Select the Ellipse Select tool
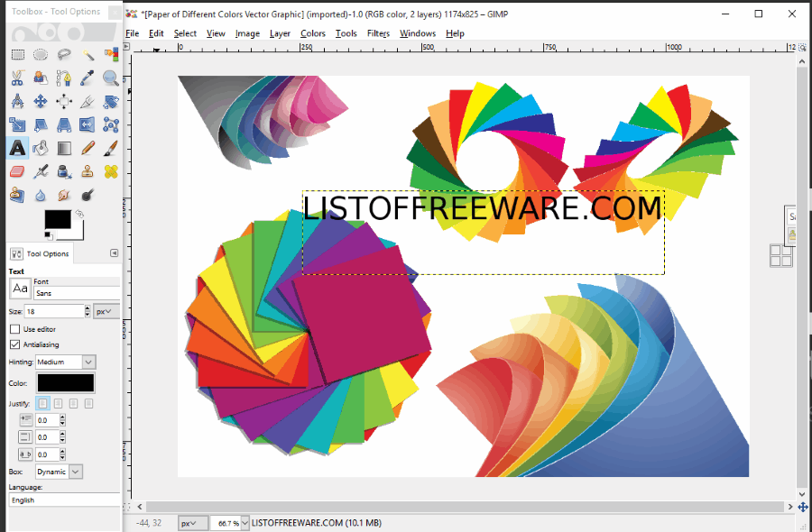 [x=41, y=54]
